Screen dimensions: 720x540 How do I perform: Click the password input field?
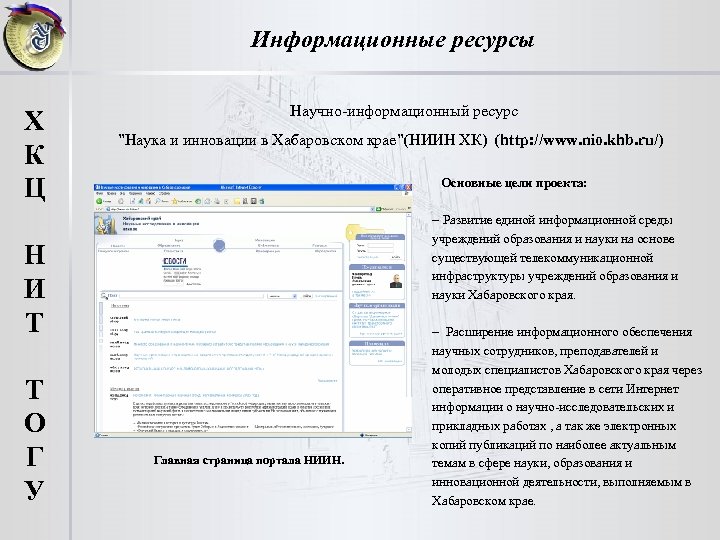381,251
